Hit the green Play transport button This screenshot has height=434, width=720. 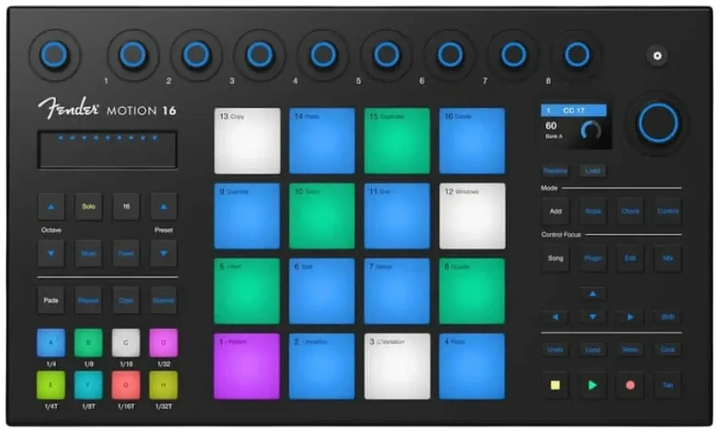(x=592, y=385)
